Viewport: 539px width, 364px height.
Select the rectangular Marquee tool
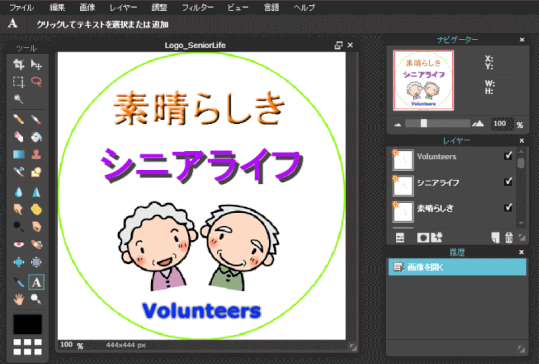coord(19,82)
